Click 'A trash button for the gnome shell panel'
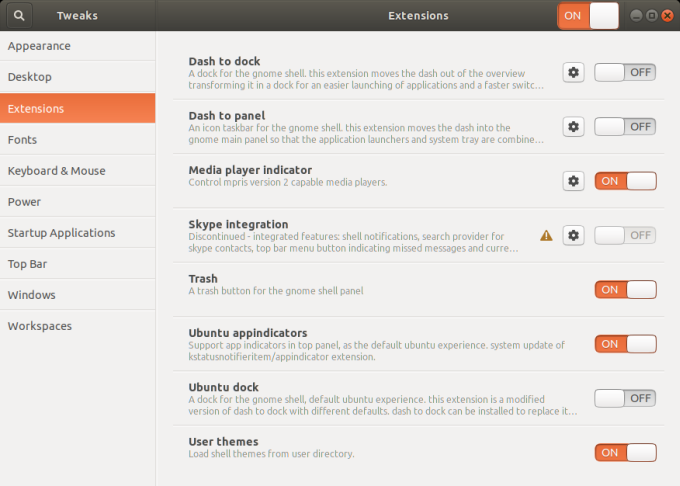The height and width of the screenshot is (486, 680). [276, 291]
